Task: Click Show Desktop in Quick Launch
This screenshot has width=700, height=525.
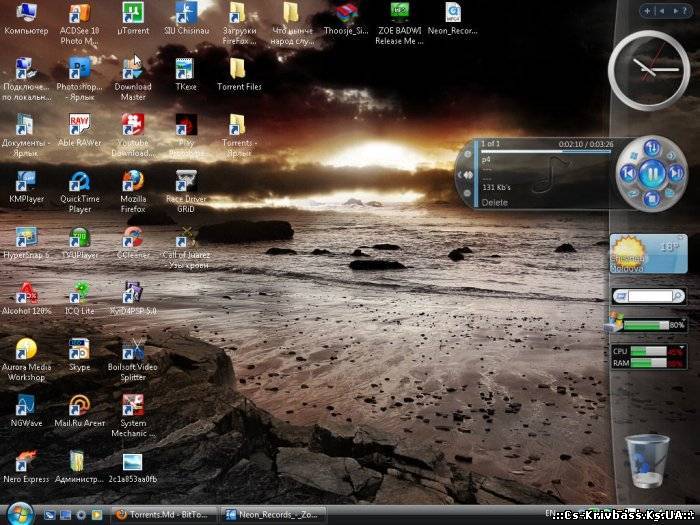Action: click(x=66, y=515)
